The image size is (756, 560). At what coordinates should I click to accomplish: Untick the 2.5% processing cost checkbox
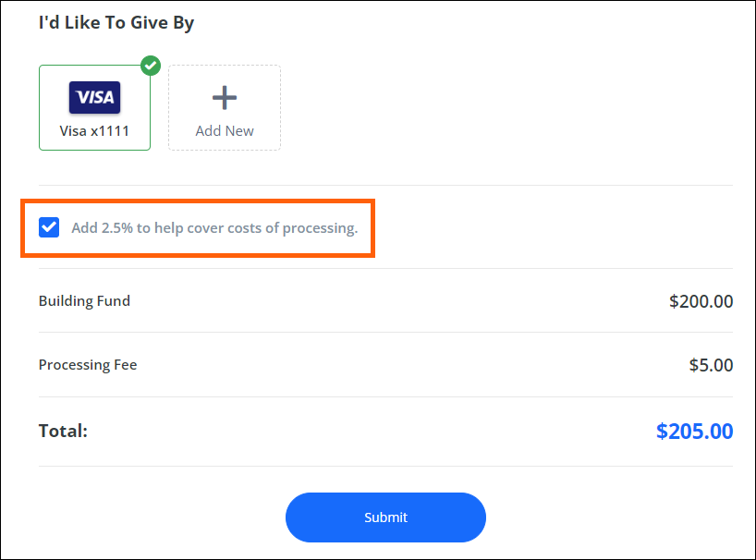click(49, 227)
